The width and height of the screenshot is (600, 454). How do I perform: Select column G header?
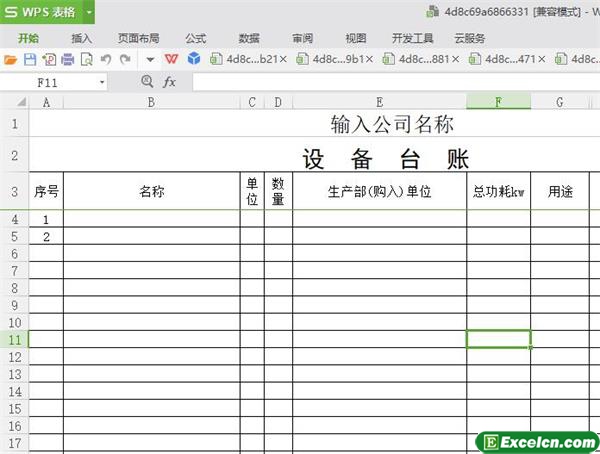tap(559, 102)
